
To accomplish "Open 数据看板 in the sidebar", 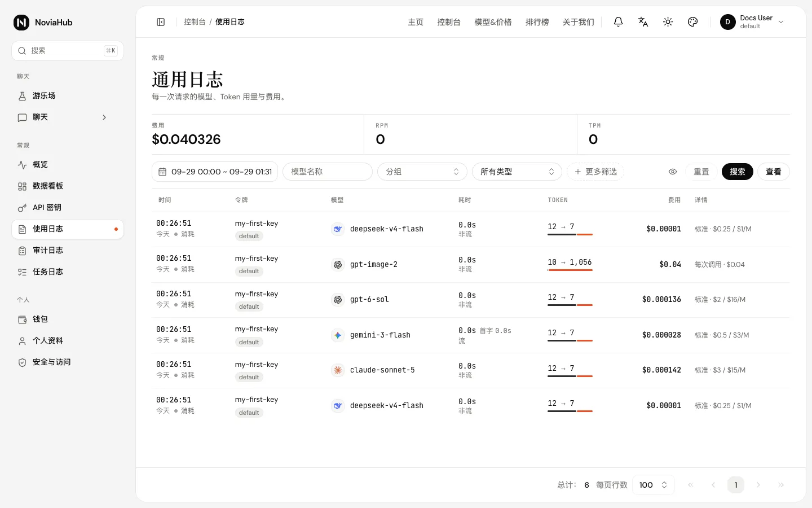I will 68,186.
